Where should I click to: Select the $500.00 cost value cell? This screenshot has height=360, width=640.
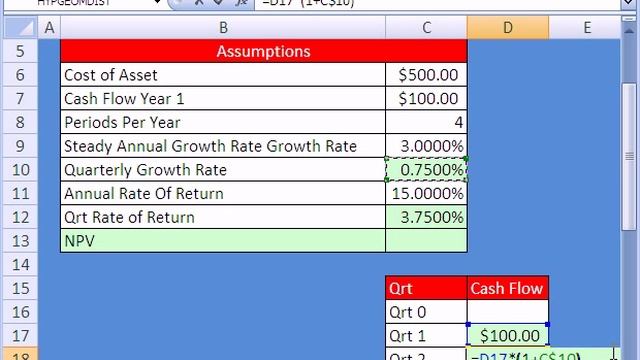pos(426,75)
